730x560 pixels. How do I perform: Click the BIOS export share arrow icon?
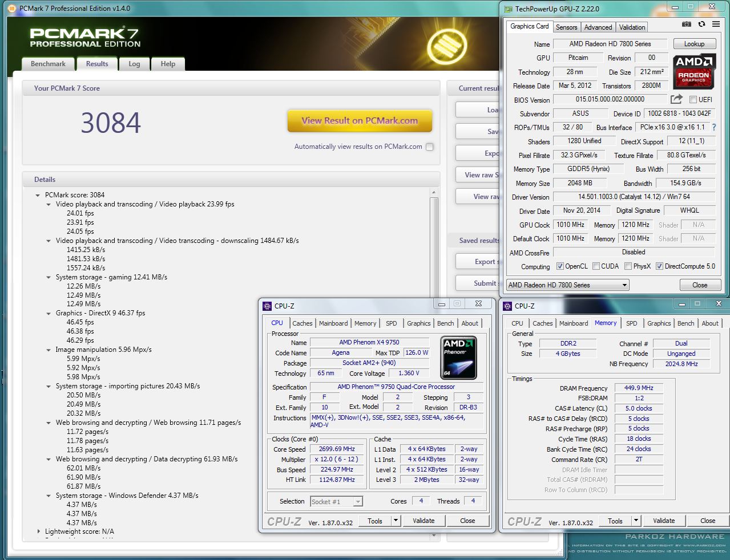pos(677,99)
